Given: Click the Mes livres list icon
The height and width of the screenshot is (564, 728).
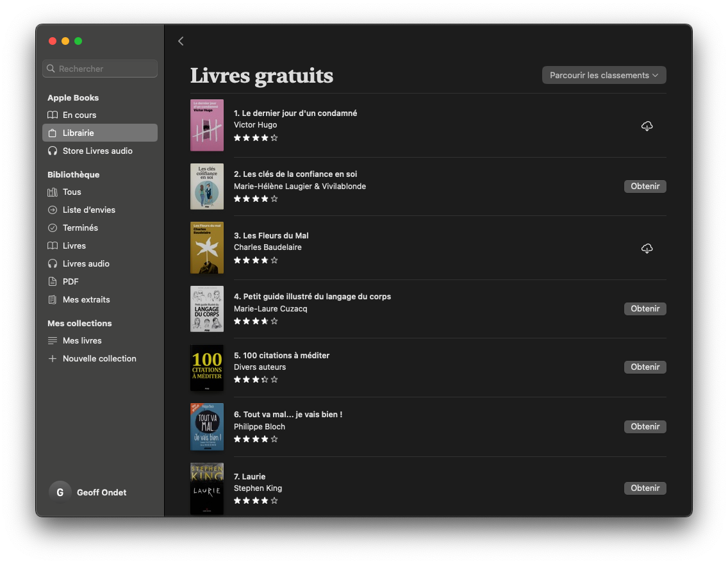Looking at the screenshot, I should pyautogui.click(x=53, y=341).
